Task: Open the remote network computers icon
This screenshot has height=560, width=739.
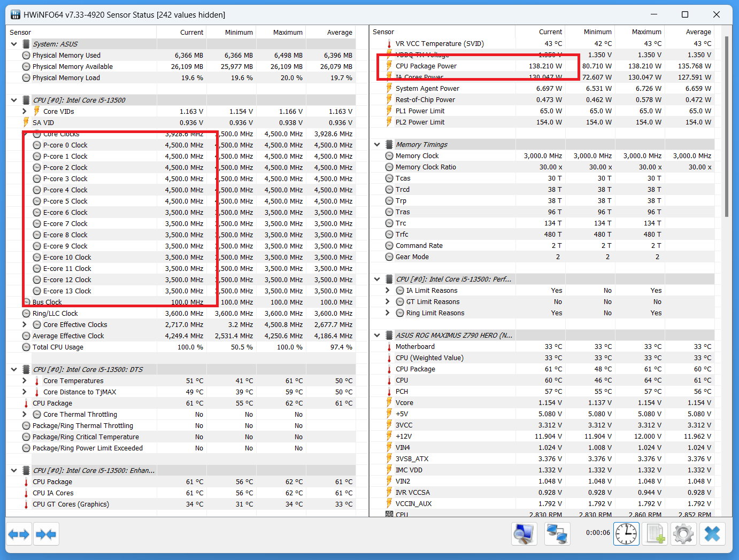Action: point(557,534)
